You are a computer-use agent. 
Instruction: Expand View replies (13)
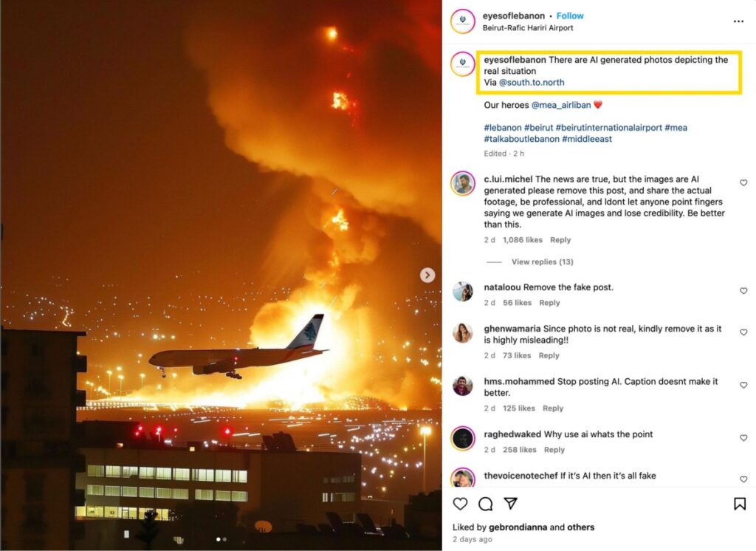click(x=542, y=262)
